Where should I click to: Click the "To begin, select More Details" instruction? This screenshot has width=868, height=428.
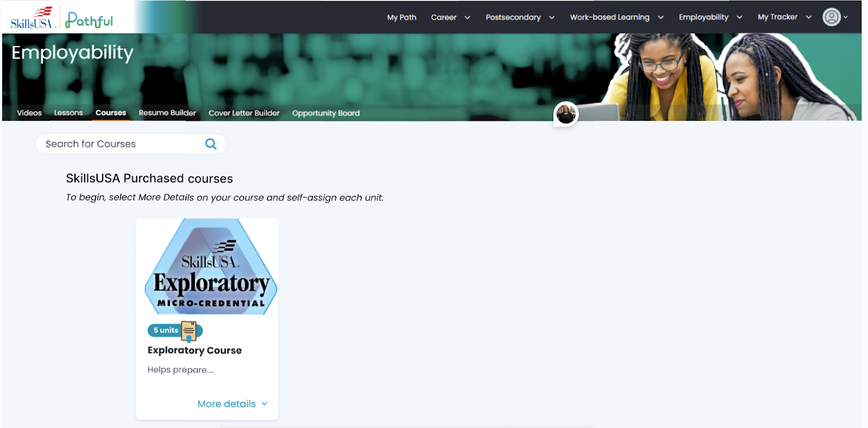point(225,197)
